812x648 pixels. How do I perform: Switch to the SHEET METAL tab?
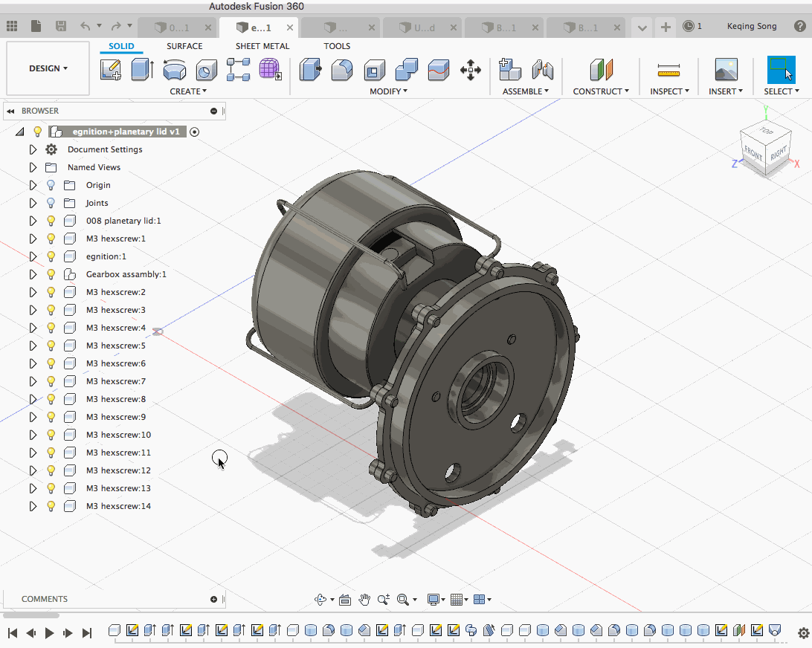coord(262,46)
